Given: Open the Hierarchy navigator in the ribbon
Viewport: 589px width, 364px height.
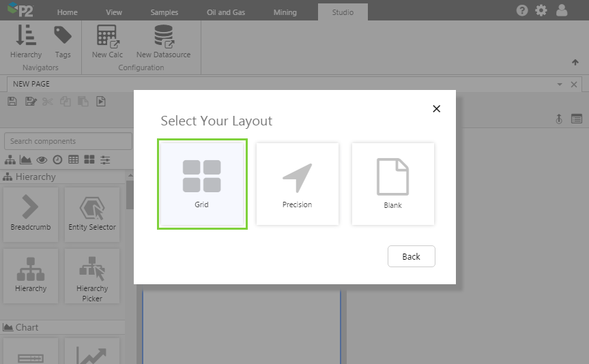Looking at the screenshot, I should [26, 42].
